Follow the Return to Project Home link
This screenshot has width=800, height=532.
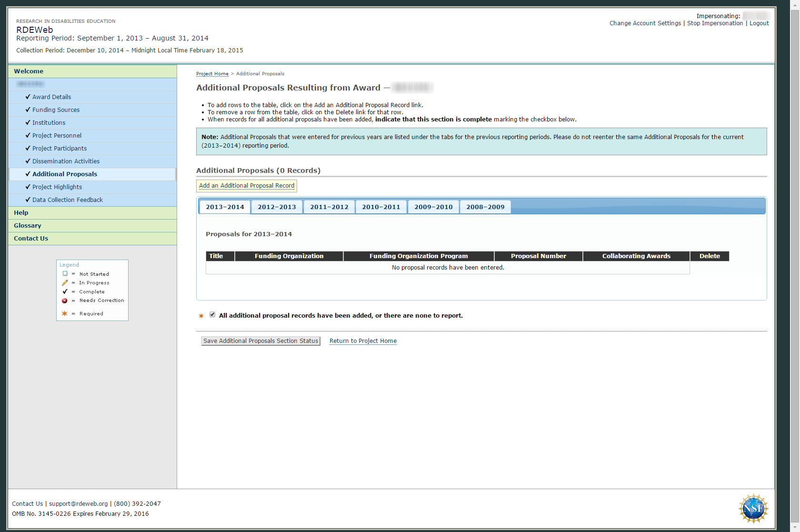coord(363,341)
